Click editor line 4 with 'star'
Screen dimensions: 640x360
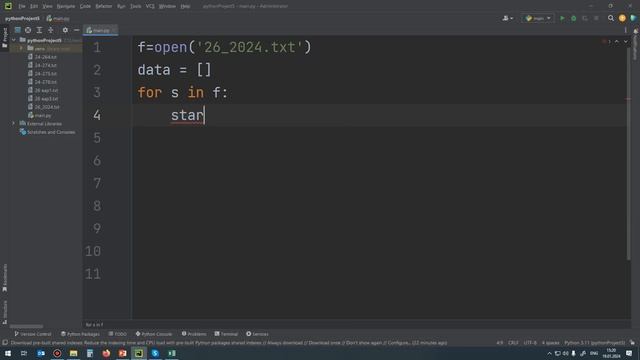point(380,115)
